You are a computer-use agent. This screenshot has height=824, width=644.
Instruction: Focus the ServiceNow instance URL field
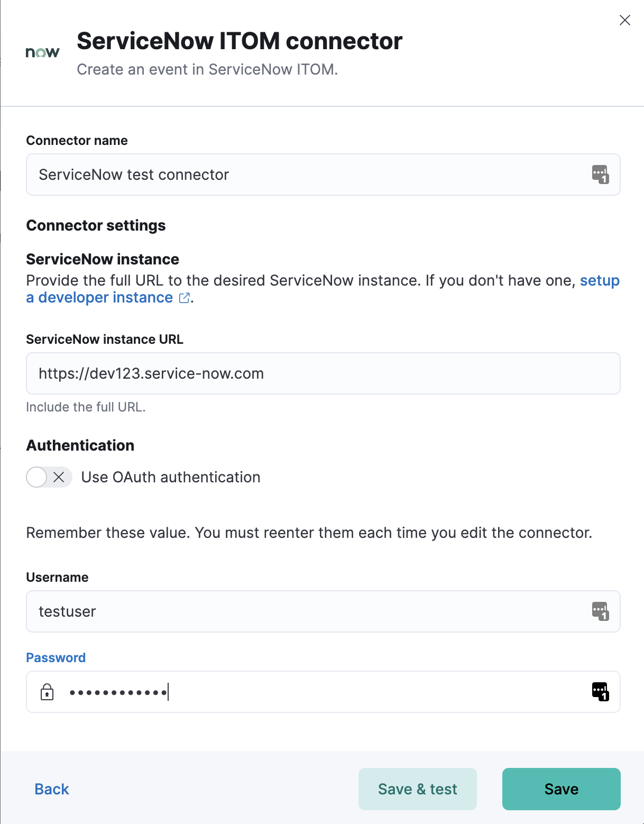coord(264,373)
